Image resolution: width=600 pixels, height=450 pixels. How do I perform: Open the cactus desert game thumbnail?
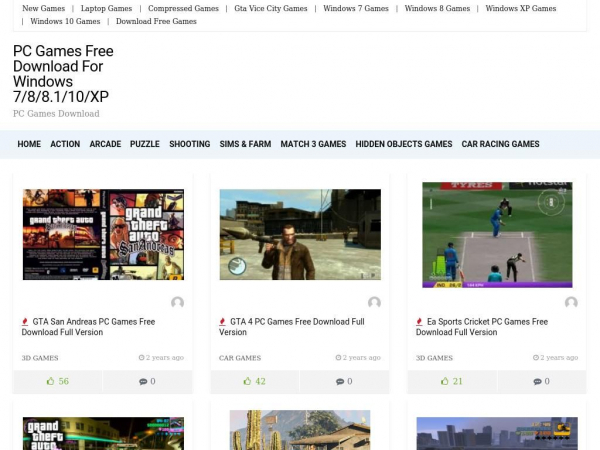[x=300, y=430]
